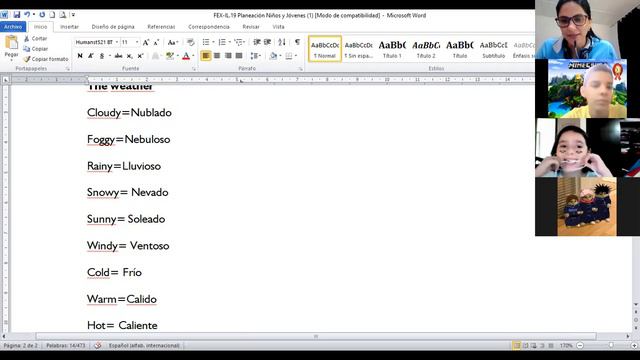Click the shading paint bucket icon
The width and height of the screenshot is (640, 360).
(x=273, y=56)
